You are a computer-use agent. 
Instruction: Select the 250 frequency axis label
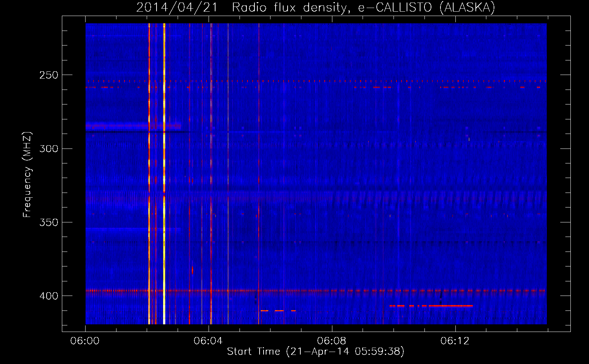coord(49,75)
